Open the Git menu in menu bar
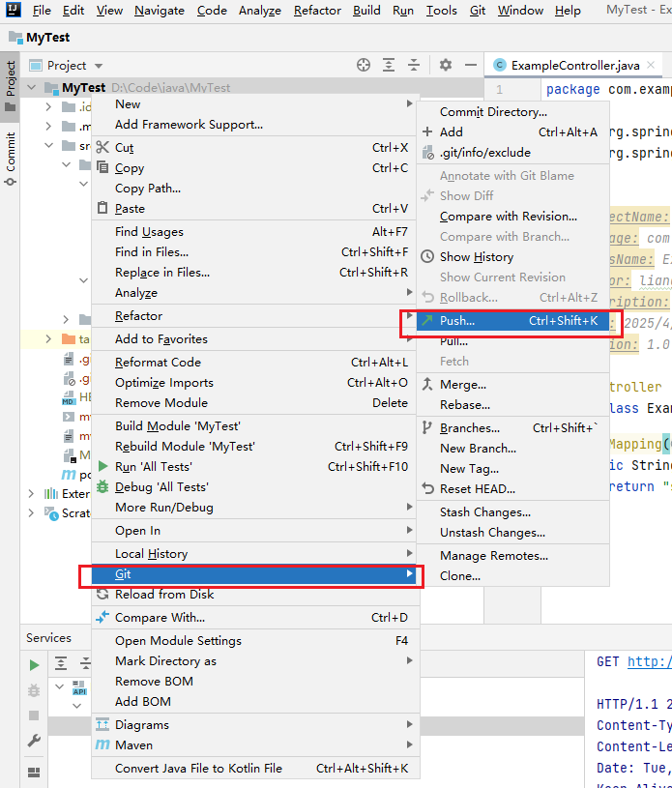 pyautogui.click(x=478, y=10)
